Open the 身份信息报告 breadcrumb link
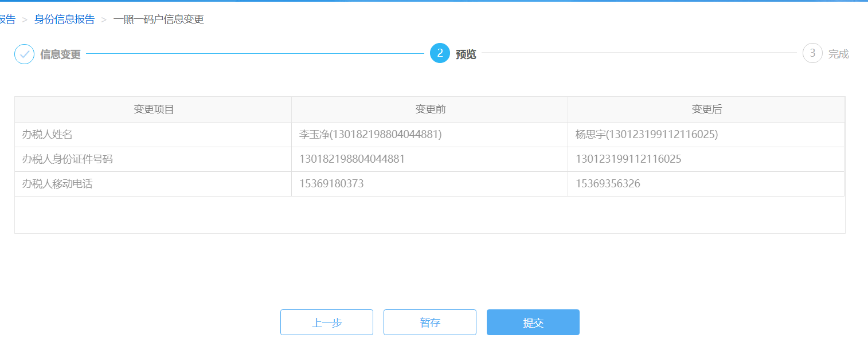The image size is (868, 342). pos(64,19)
